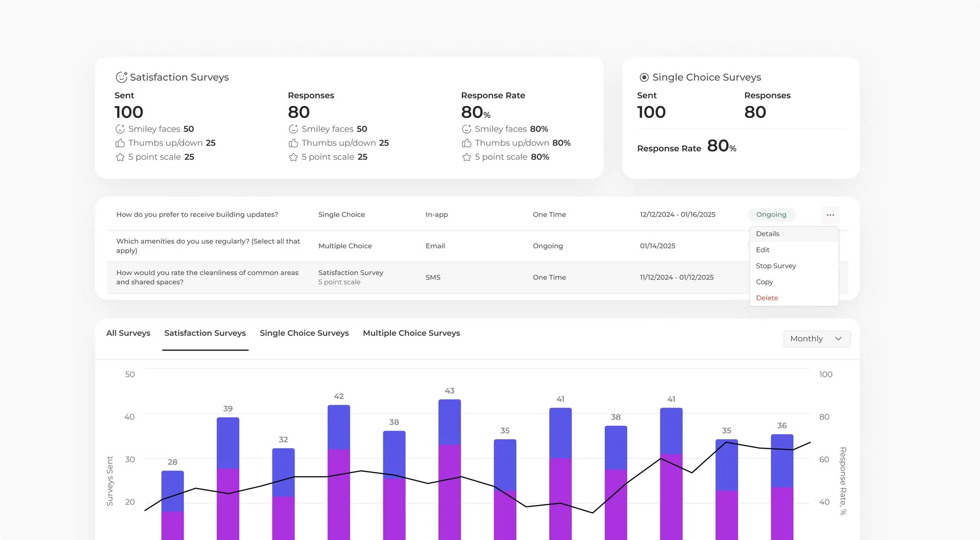
Task: Click star icon under Response Rate
Action: tap(466, 157)
